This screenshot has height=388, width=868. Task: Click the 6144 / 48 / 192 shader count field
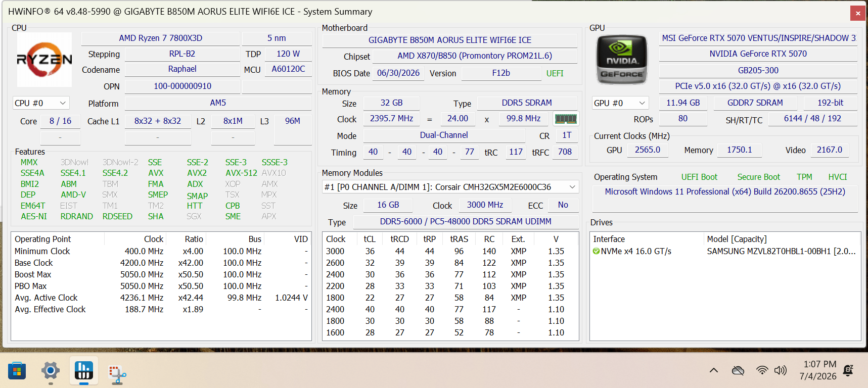click(812, 119)
